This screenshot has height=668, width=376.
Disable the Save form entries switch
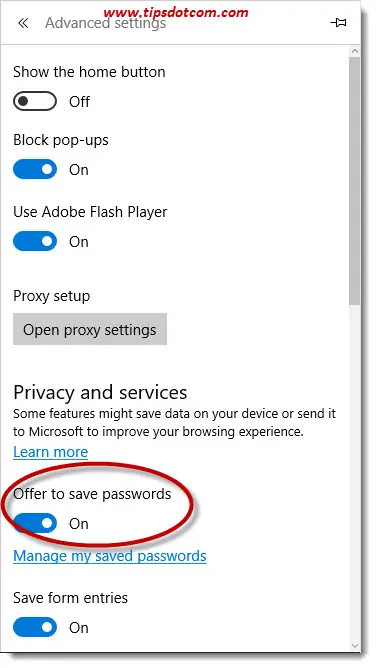click(35, 627)
